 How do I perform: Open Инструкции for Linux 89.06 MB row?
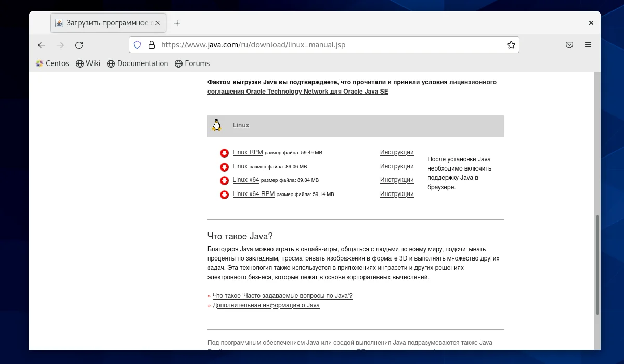[x=397, y=166]
